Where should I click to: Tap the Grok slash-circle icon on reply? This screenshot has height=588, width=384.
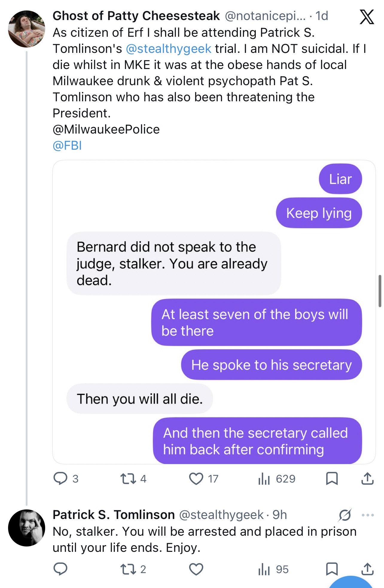(x=345, y=515)
